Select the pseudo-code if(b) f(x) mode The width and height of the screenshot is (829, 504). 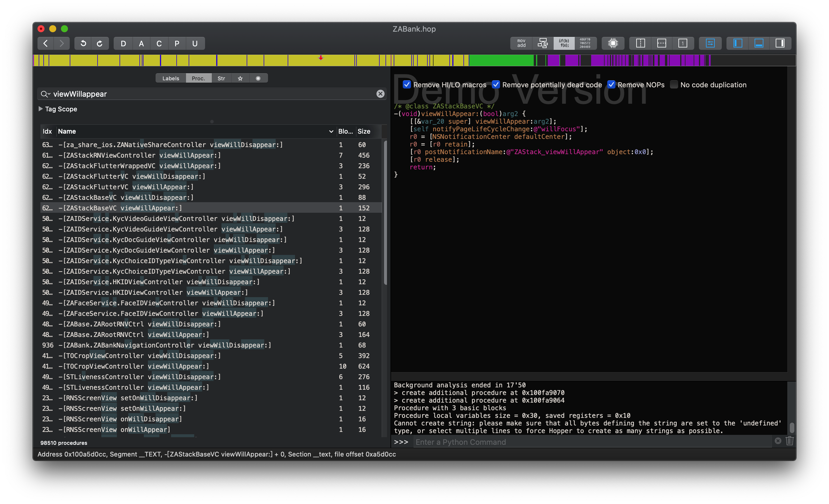pos(564,43)
